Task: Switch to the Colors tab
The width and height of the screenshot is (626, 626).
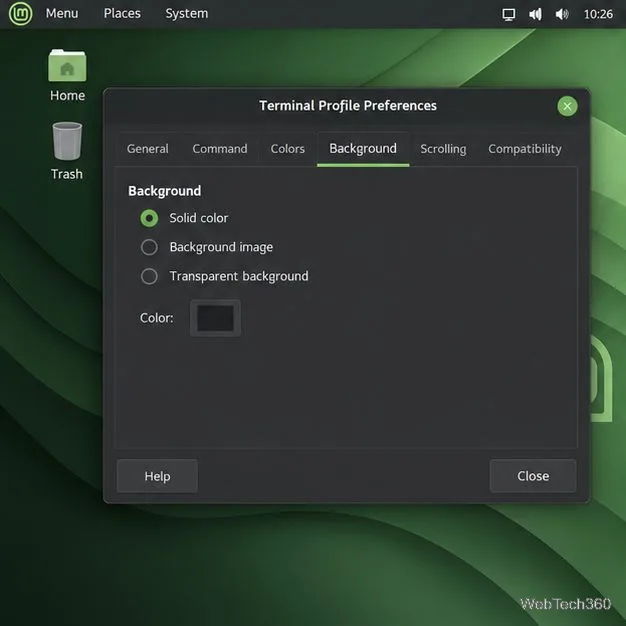Action: [x=287, y=149]
